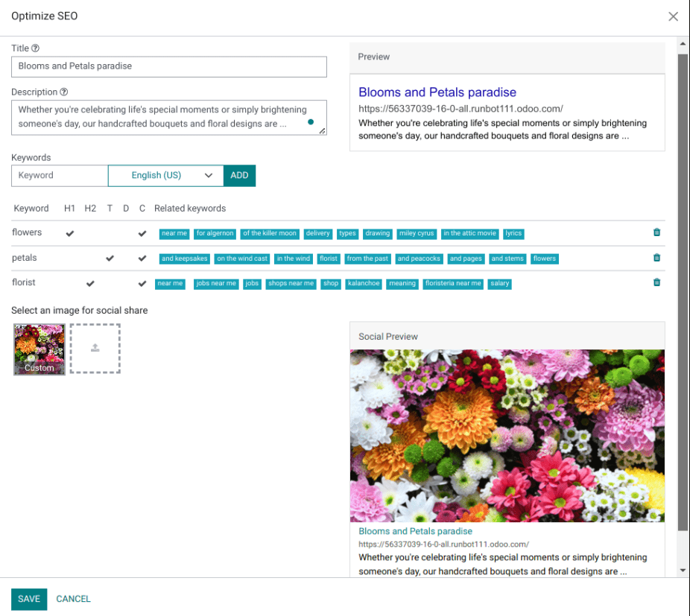Click the ADD button to add a keyword

pos(239,175)
